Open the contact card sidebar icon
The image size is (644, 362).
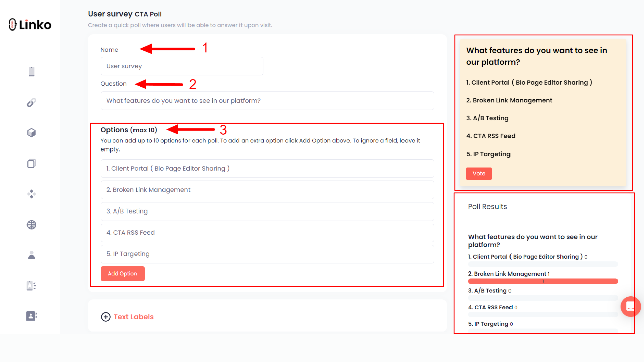31,315
